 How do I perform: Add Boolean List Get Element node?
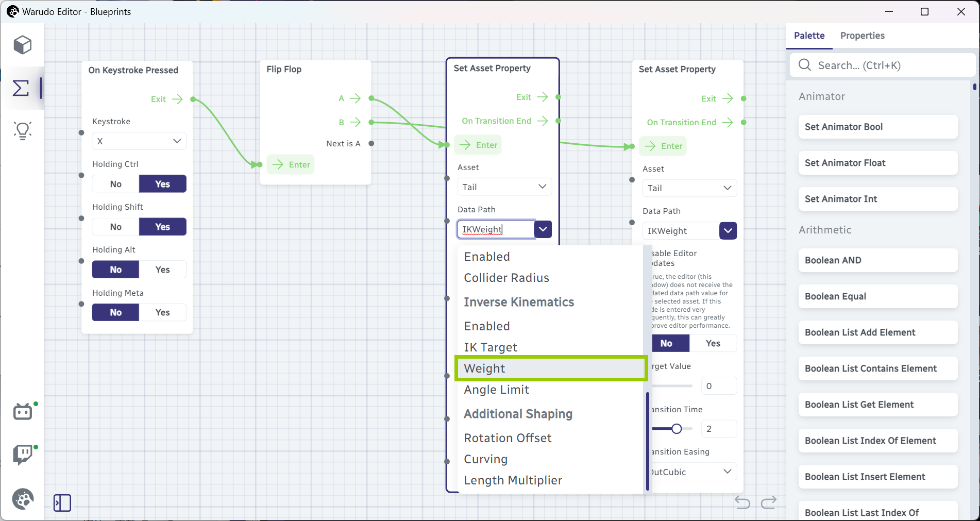[878, 405]
